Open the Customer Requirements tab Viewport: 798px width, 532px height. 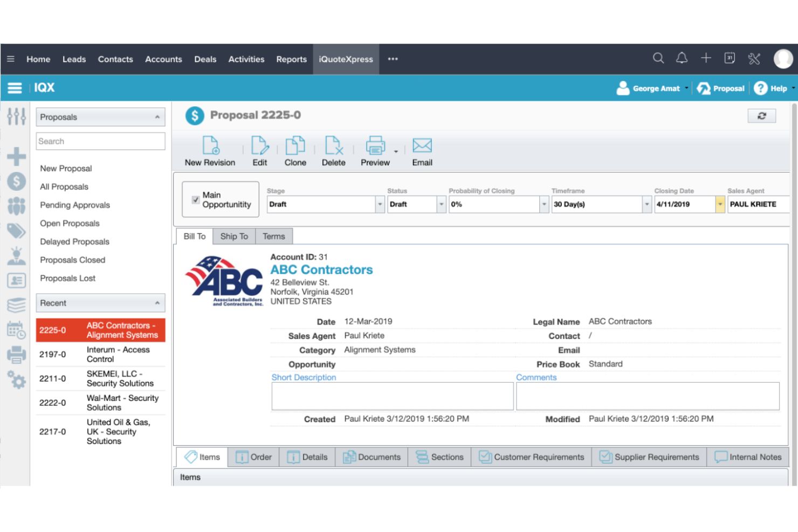click(x=531, y=457)
